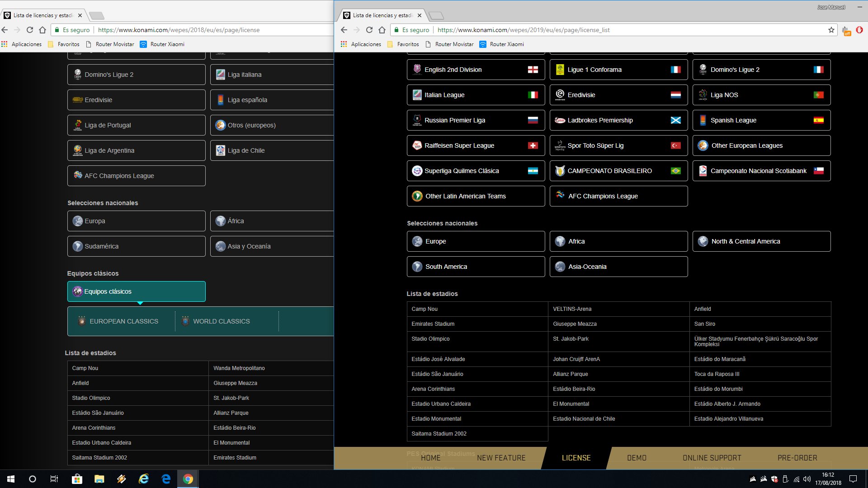Open the Router Movistar bookmark in the right window
868x488 pixels.
pos(454,44)
